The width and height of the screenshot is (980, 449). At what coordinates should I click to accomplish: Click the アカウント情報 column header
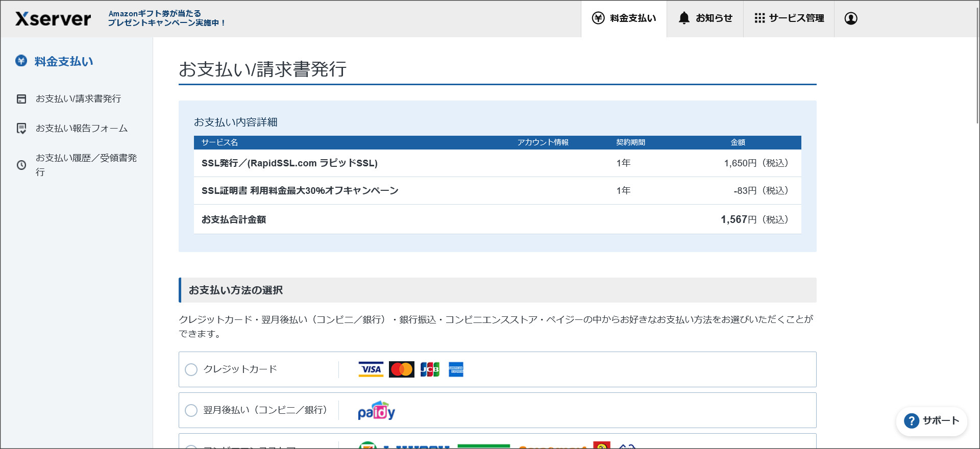pos(543,142)
